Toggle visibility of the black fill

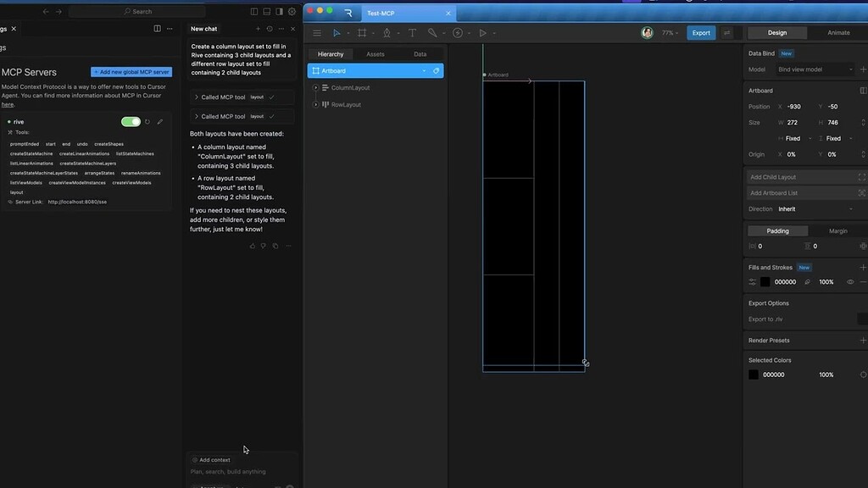(x=850, y=281)
